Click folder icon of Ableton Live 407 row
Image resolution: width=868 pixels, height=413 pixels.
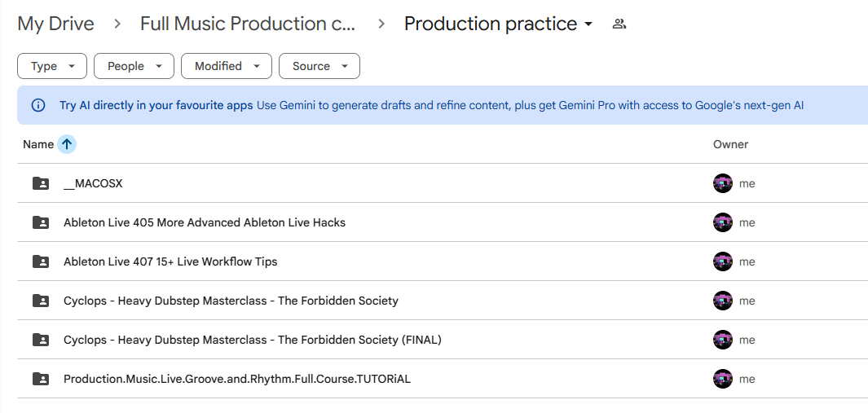click(41, 261)
